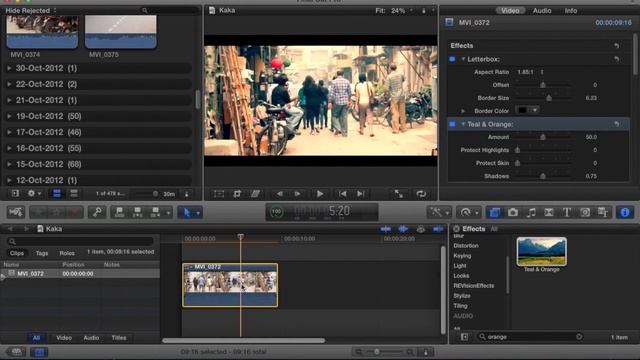This screenshot has height=360, width=640.
Task: Disable the Teal & Orange effect checkbox
Action: point(452,124)
